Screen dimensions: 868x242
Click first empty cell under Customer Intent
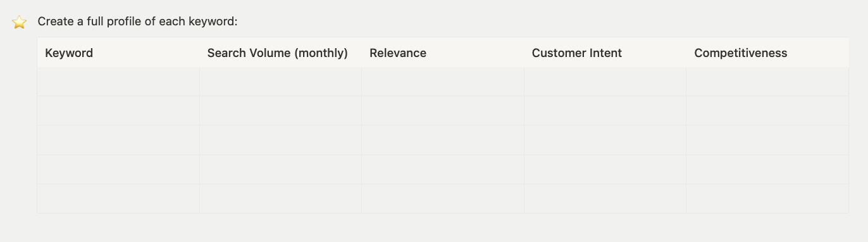click(x=605, y=82)
